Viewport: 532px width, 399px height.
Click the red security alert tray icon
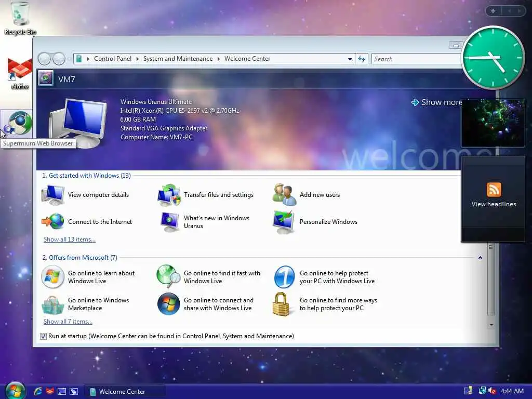pyautogui.click(x=492, y=391)
